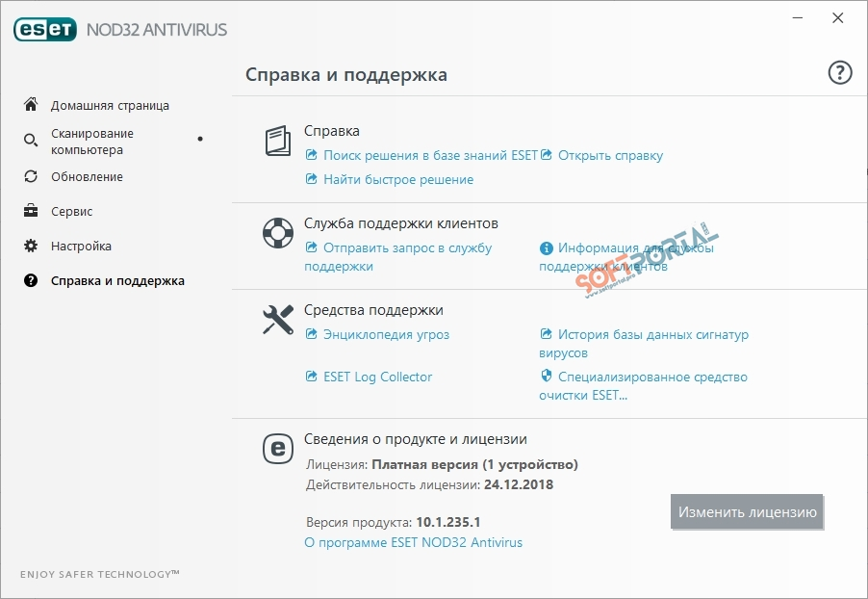The image size is (868, 599).
Task: Open the help question mark icon at top right
Action: 840,72
